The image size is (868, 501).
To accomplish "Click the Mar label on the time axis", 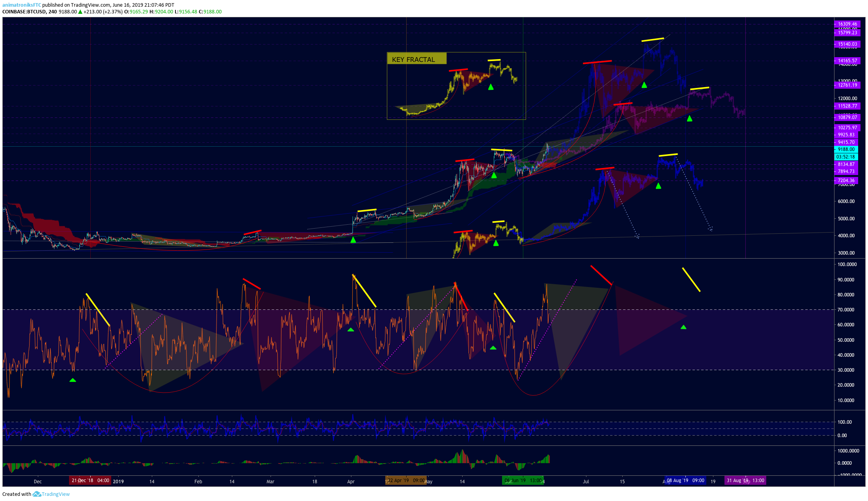I will pos(270,482).
